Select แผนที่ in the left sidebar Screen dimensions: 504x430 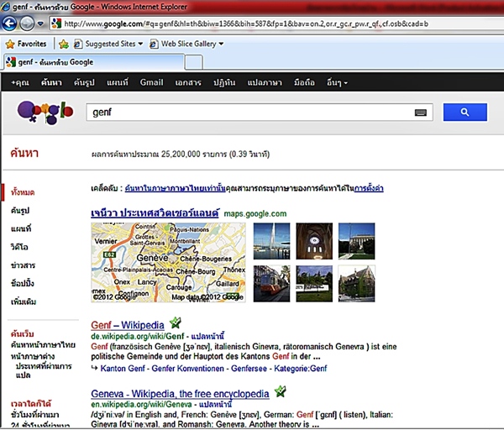pos(21,228)
